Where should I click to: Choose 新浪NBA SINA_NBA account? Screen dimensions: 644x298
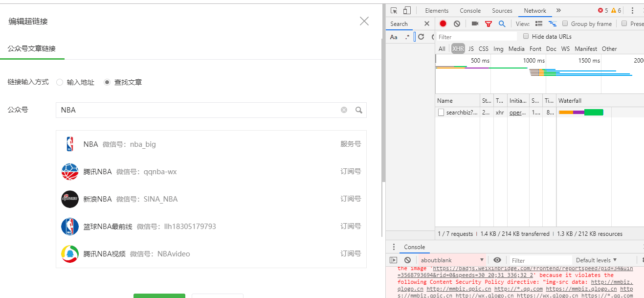pos(211,199)
